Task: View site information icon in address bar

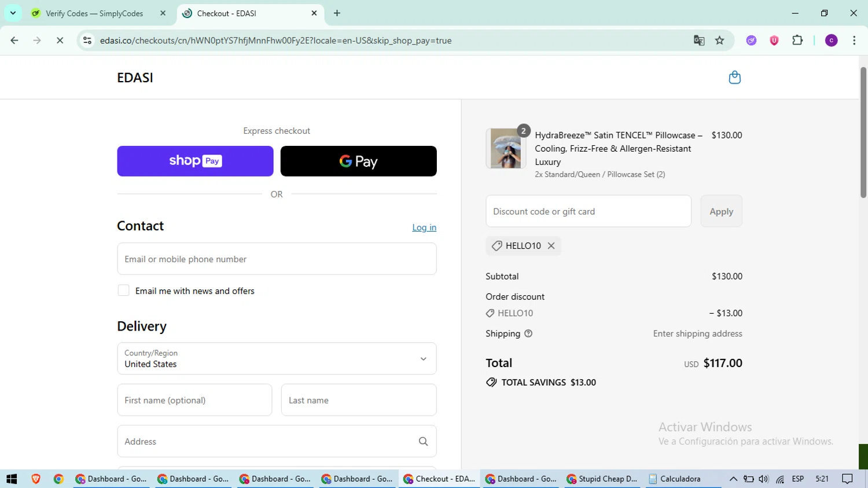Action: pyautogui.click(x=87, y=41)
